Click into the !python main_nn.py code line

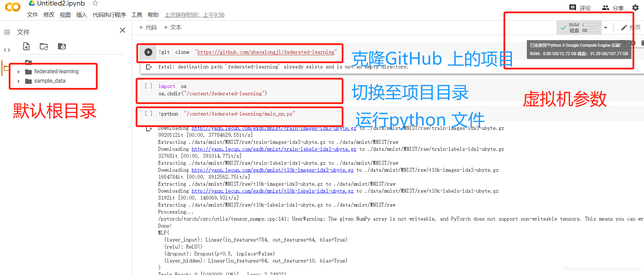point(227,114)
